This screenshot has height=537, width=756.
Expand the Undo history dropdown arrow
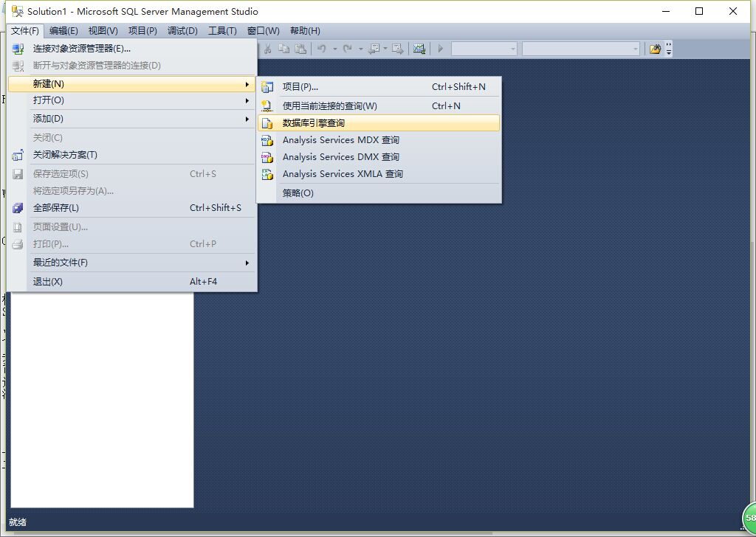[334, 49]
